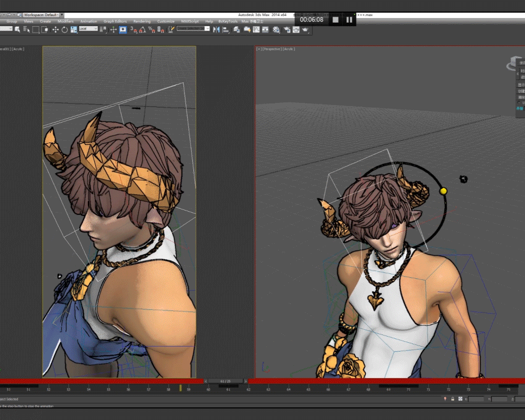Toggle the Angle Snap button
525x420 pixels.
click(x=143, y=29)
